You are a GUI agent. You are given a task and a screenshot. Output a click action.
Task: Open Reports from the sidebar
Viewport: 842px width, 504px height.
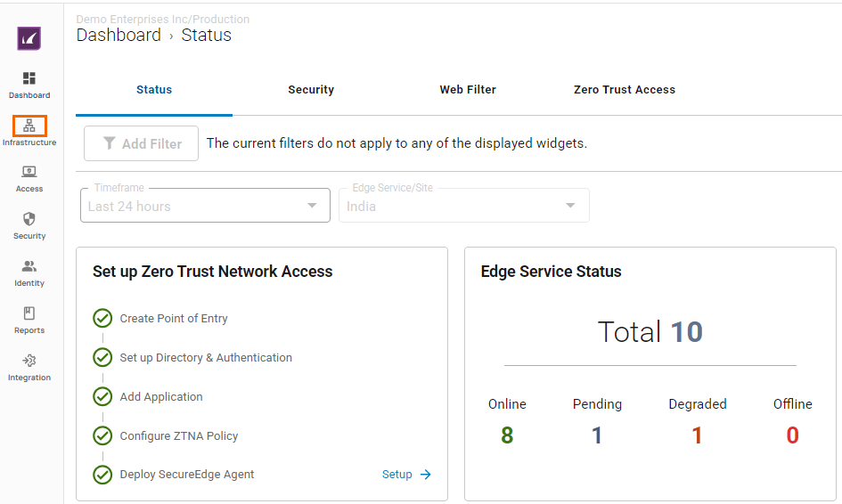coord(29,314)
